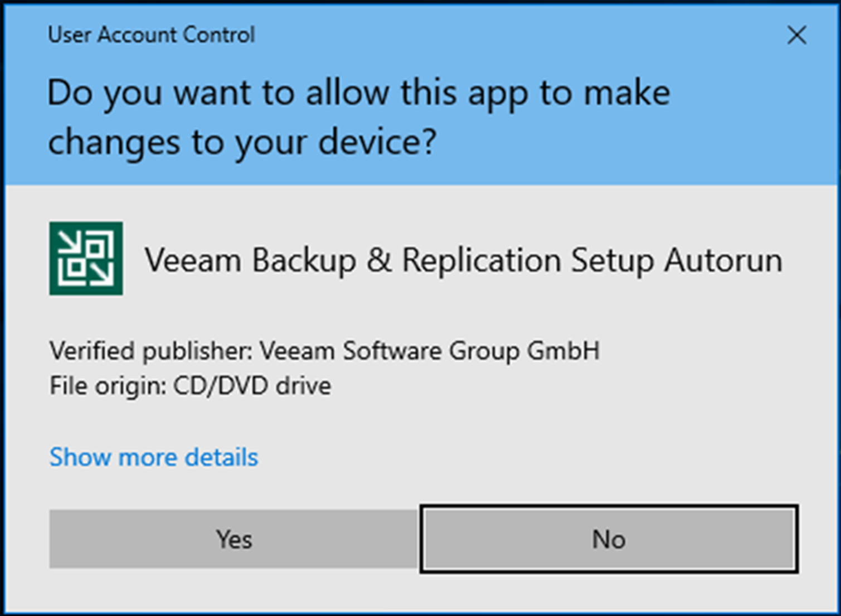This screenshot has width=841, height=616.
Task: Click the word 'Veeam' beside the green logo
Action: [x=193, y=260]
